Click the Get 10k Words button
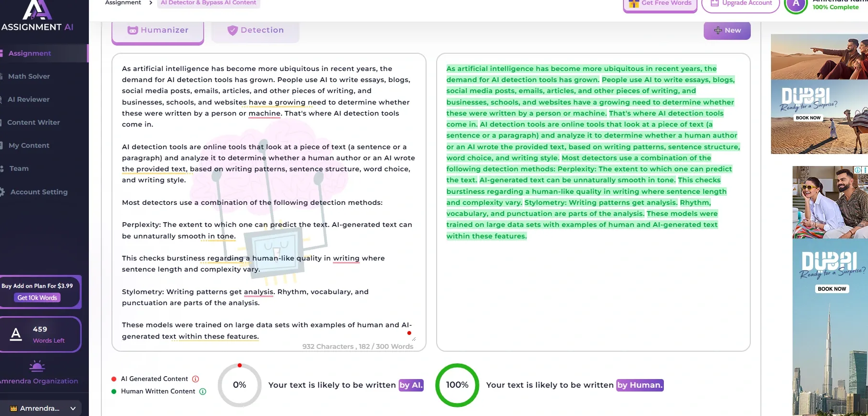 [37, 298]
